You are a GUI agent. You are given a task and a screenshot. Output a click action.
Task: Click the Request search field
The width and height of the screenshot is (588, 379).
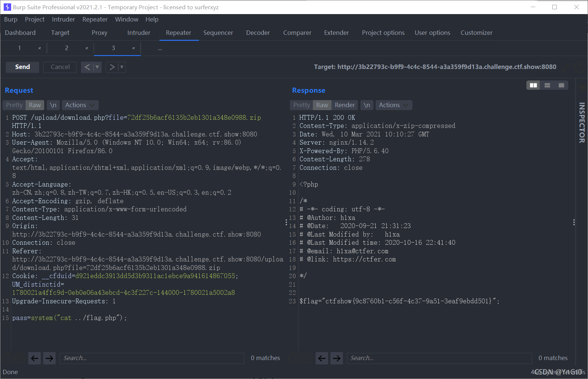(x=152, y=358)
